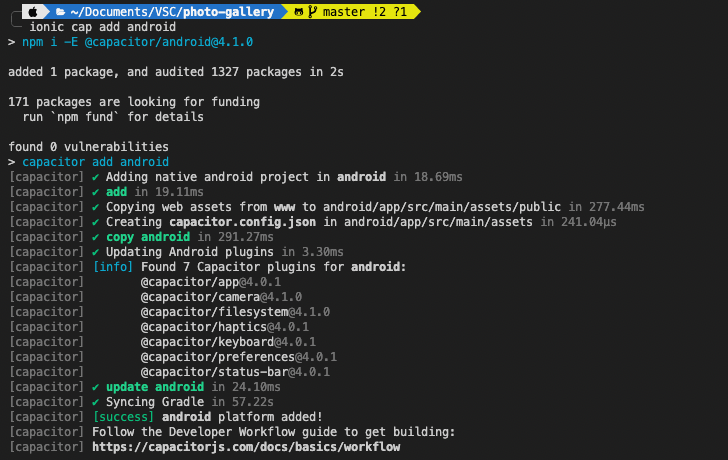Click the Apple logo prompt segment
Screen dimensions: 728x460
click(x=32, y=12)
